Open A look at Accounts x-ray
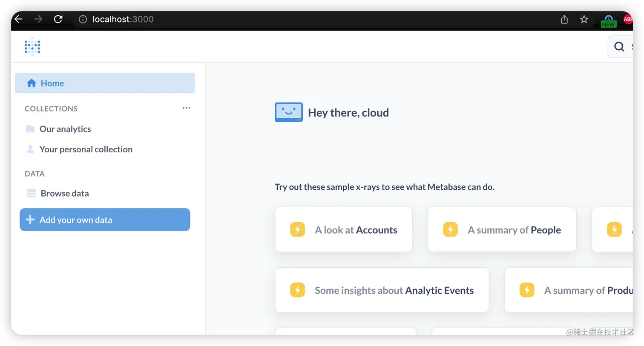The image size is (644, 346). [x=344, y=229]
